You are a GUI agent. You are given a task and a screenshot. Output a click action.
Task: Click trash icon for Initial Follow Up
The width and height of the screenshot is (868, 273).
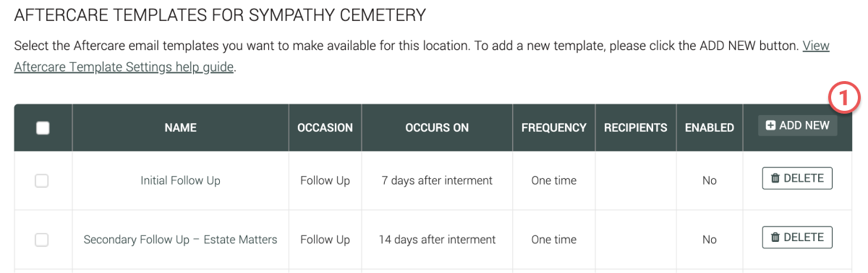775,178
